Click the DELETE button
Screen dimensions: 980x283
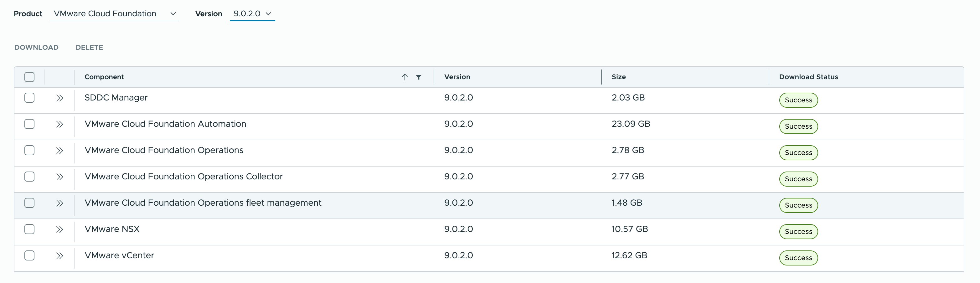(x=90, y=48)
